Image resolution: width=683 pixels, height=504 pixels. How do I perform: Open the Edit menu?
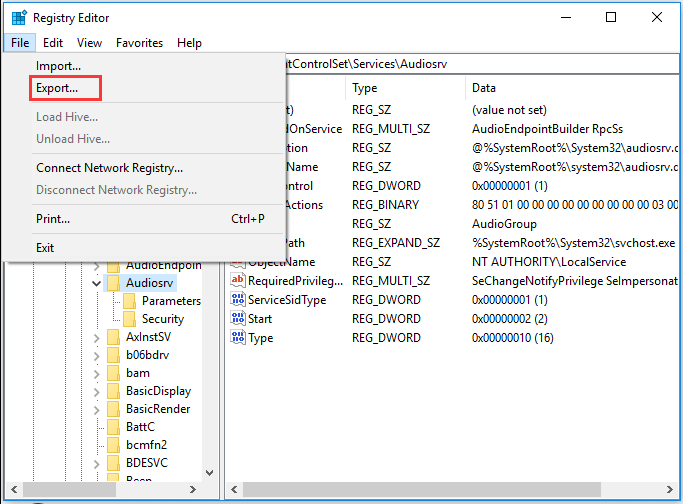[53, 43]
